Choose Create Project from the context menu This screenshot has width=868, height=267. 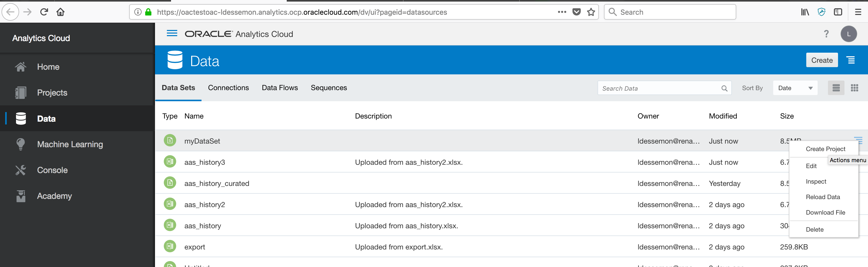825,149
